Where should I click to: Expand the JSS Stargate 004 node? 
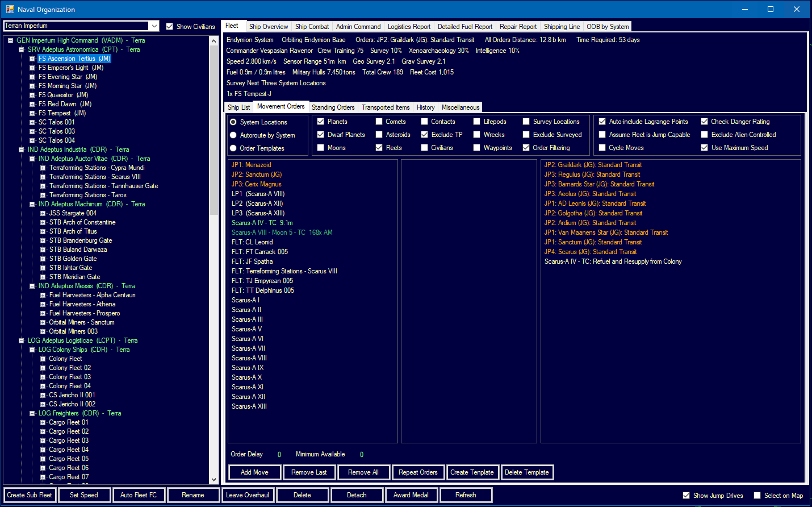(x=43, y=213)
